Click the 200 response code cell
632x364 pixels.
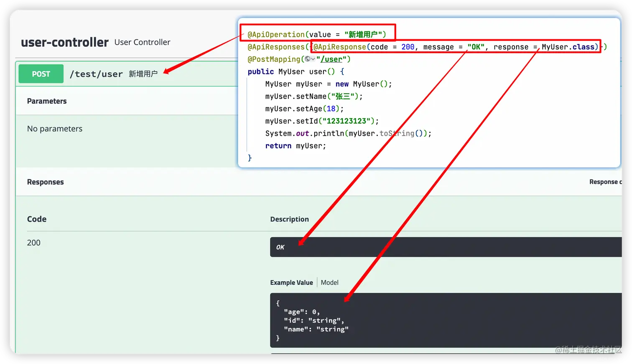coord(34,243)
